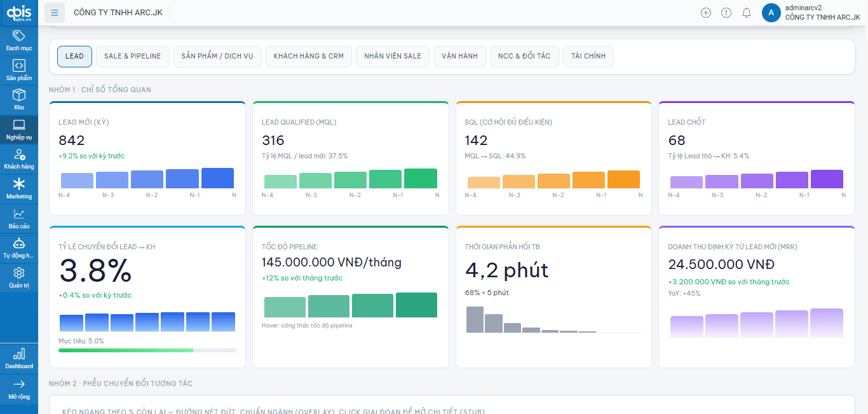Open the Danh mục sidebar icon
This screenshot has width=868, height=414.
point(19,36)
